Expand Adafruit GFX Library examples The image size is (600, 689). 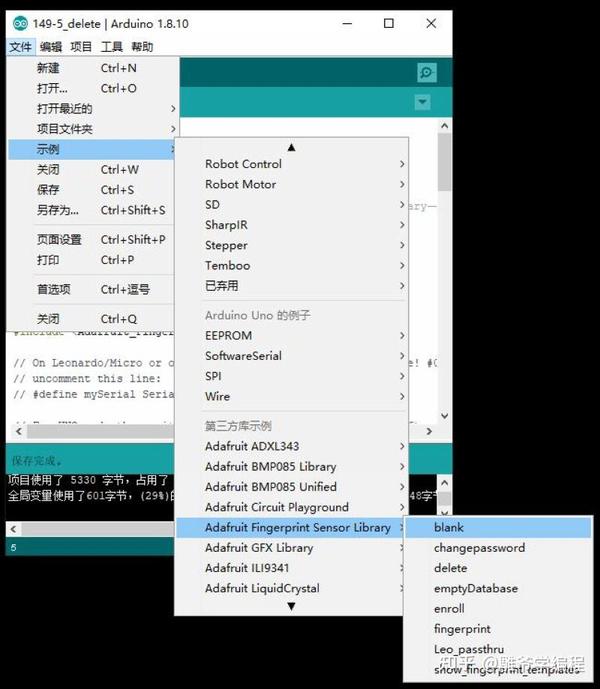[290, 548]
